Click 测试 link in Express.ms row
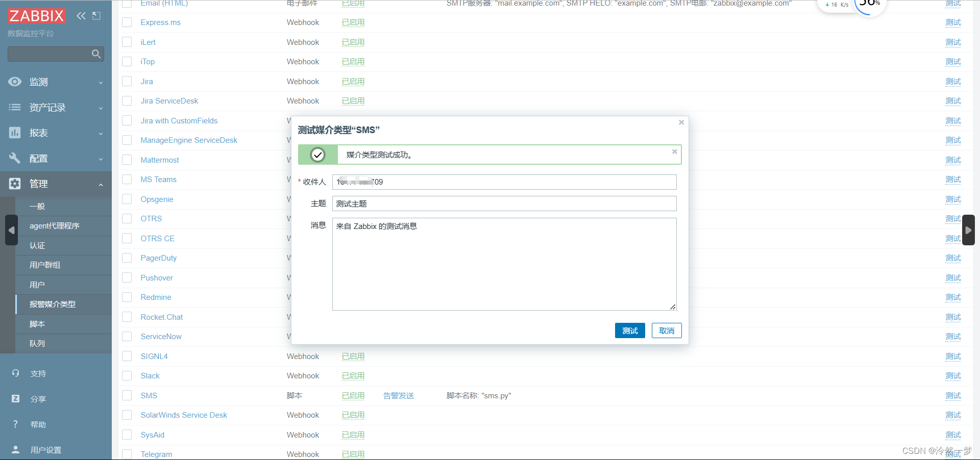The image size is (980, 460). click(953, 22)
